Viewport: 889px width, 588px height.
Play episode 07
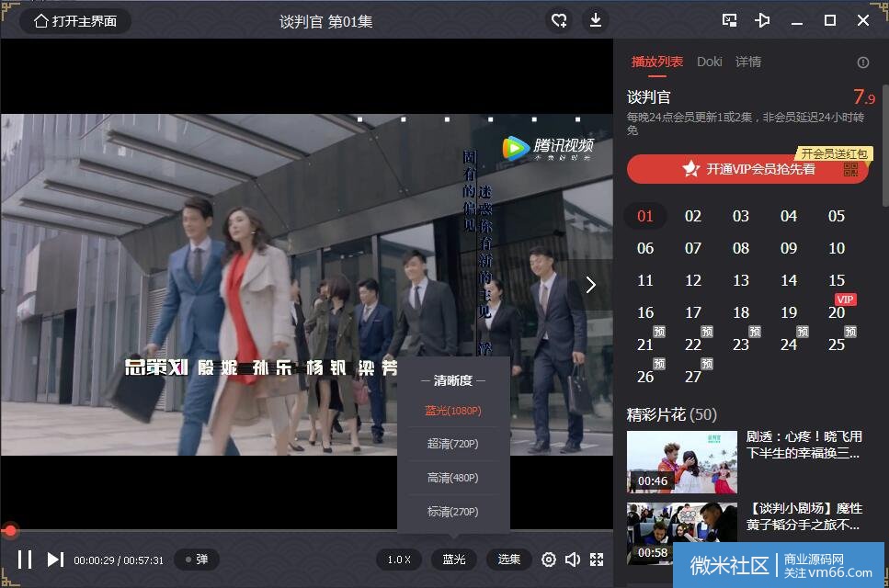click(693, 249)
